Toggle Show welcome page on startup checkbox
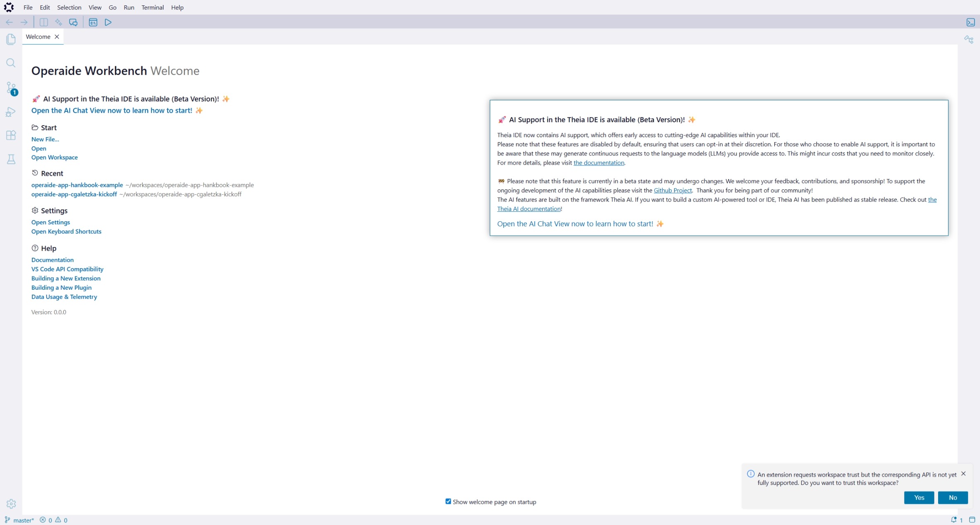This screenshot has width=980, height=525. [x=448, y=501]
